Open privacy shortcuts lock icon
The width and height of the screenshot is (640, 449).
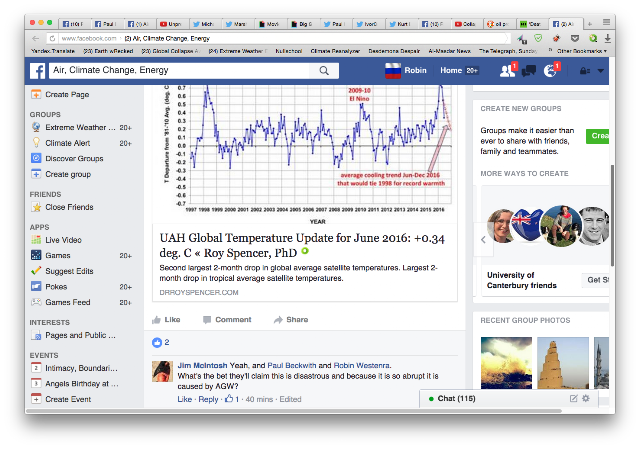pyautogui.click(x=584, y=71)
